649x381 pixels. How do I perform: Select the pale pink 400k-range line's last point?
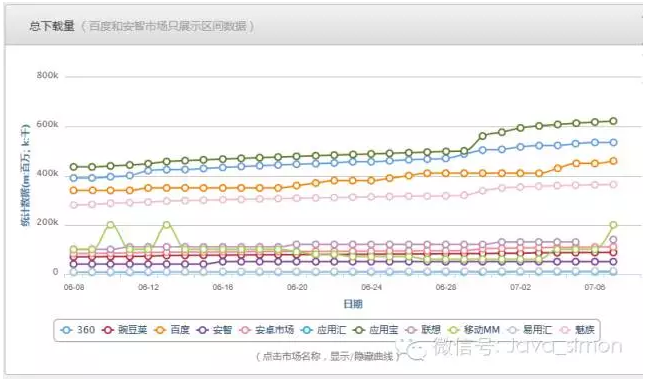tap(613, 185)
